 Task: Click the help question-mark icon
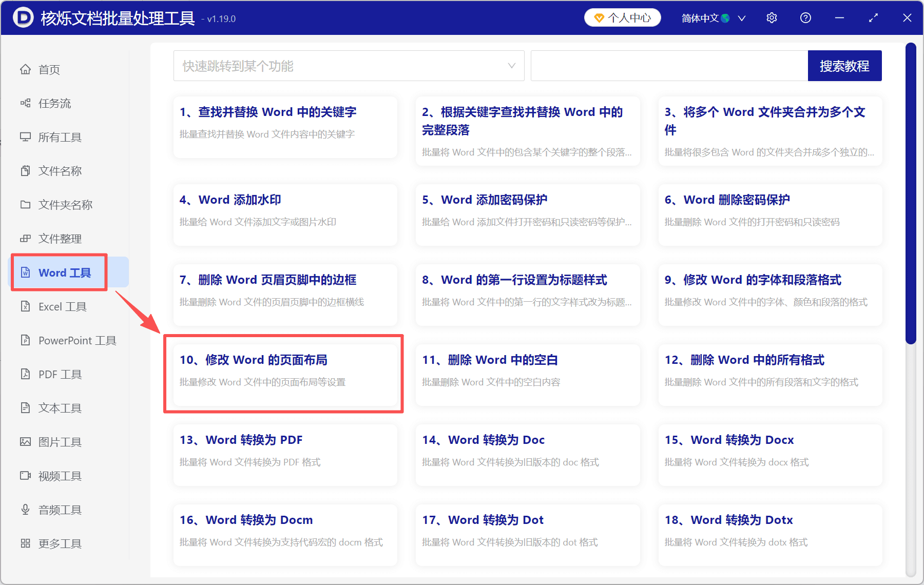click(x=805, y=17)
